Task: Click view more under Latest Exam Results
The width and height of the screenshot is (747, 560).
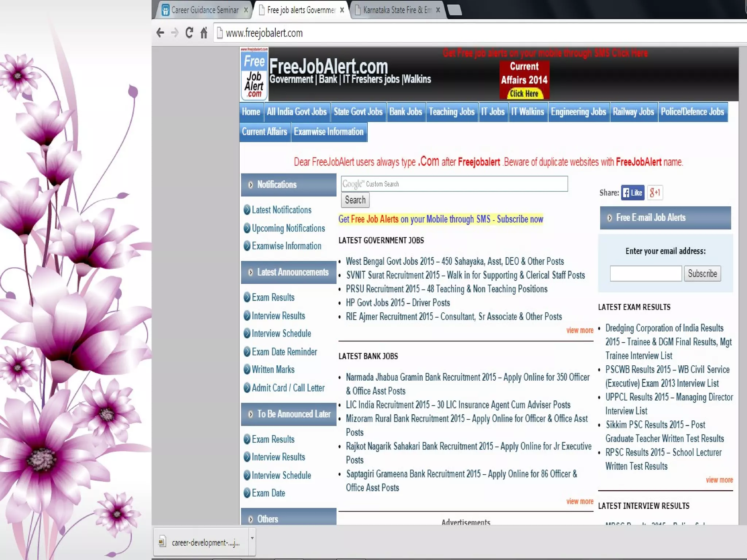Action: (x=719, y=480)
